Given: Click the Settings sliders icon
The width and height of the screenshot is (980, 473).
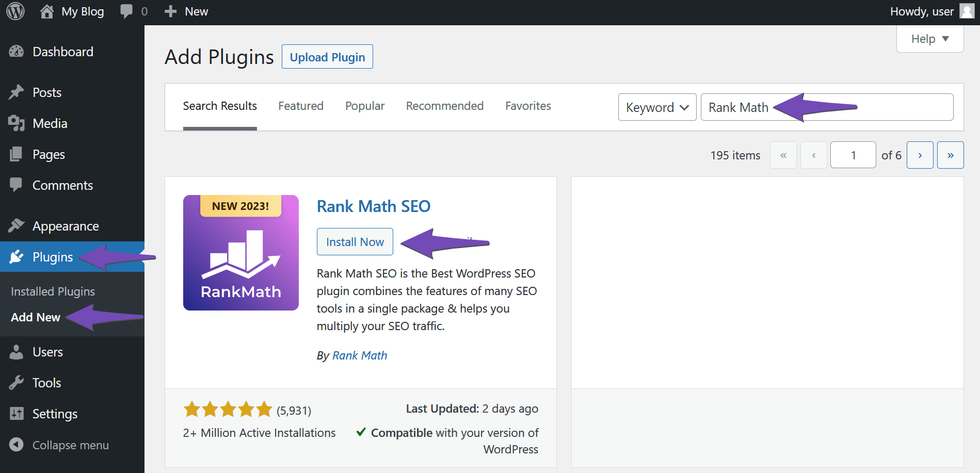Looking at the screenshot, I should (x=17, y=413).
